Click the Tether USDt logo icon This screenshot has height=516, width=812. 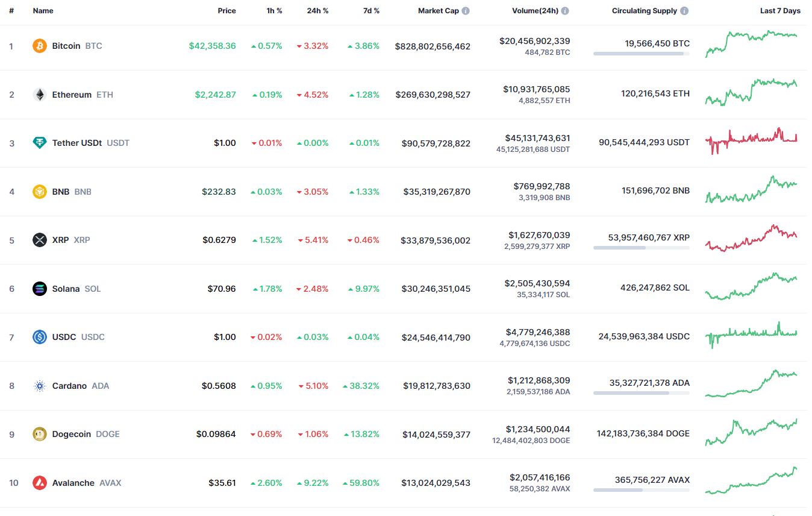click(x=39, y=143)
